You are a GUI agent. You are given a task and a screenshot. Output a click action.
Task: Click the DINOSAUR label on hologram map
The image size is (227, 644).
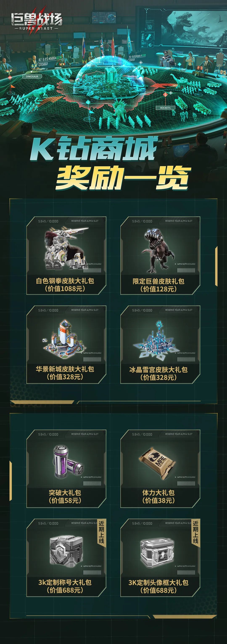point(32,76)
